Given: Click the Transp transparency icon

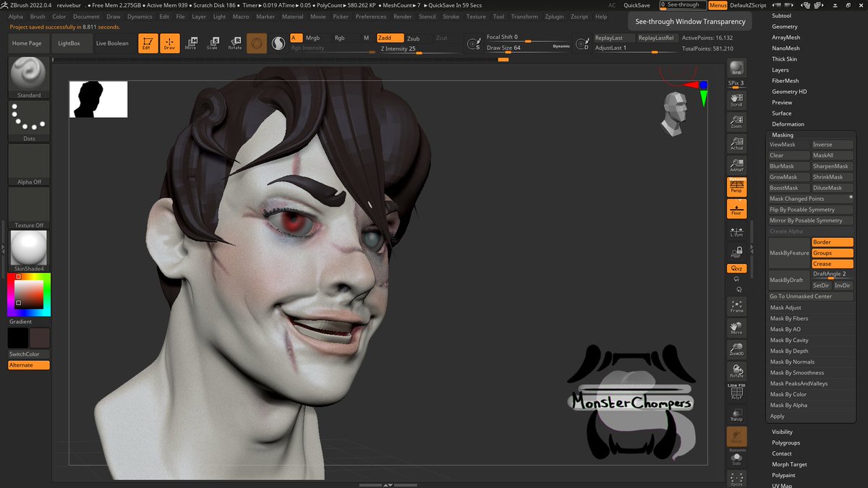Looking at the screenshot, I should pyautogui.click(x=736, y=414).
